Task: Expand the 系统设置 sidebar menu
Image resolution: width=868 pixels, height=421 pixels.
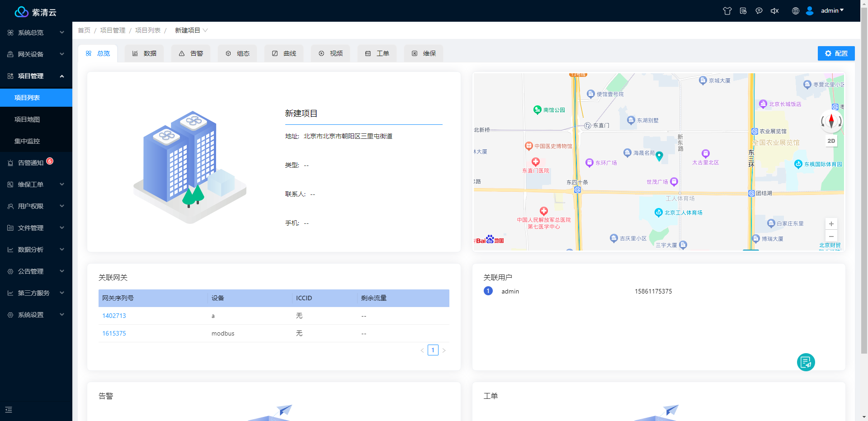Action: click(x=36, y=315)
